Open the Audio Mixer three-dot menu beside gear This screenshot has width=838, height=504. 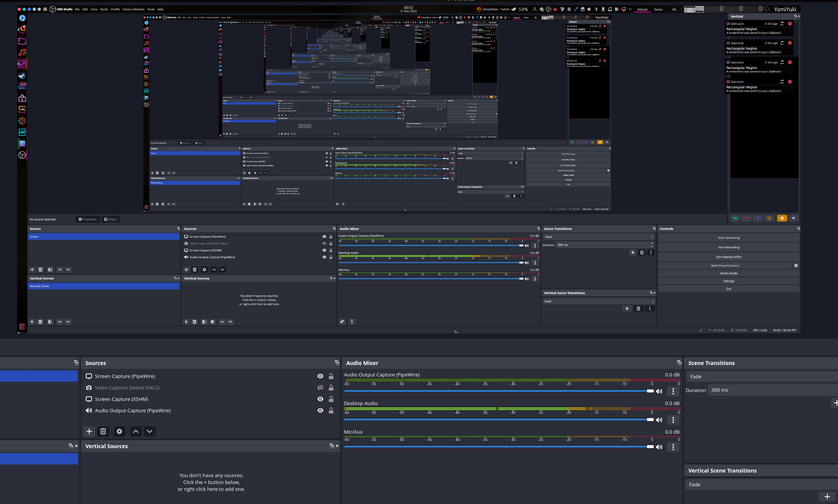(352, 322)
